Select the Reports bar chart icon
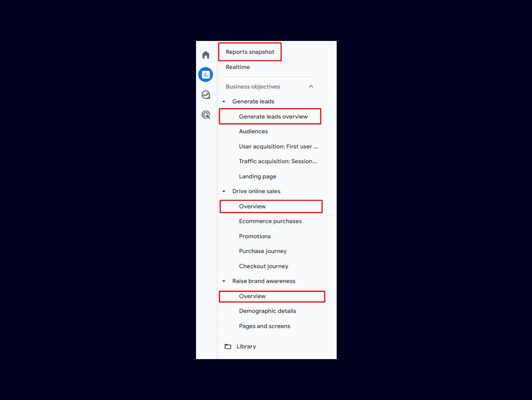 tap(206, 75)
